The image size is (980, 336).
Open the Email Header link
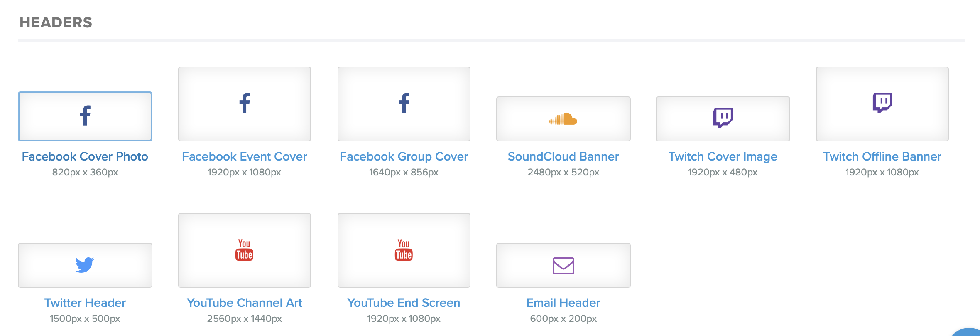tap(563, 303)
